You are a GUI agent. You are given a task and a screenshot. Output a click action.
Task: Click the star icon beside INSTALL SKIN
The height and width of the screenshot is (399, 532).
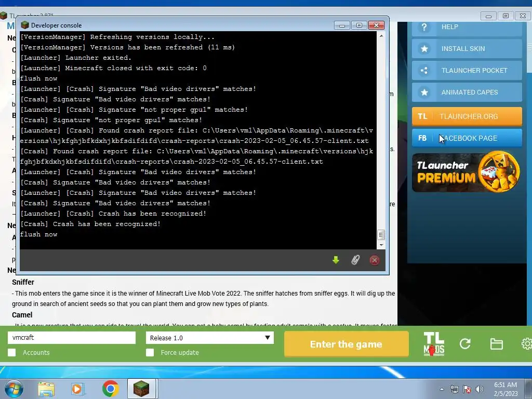tap(424, 49)
